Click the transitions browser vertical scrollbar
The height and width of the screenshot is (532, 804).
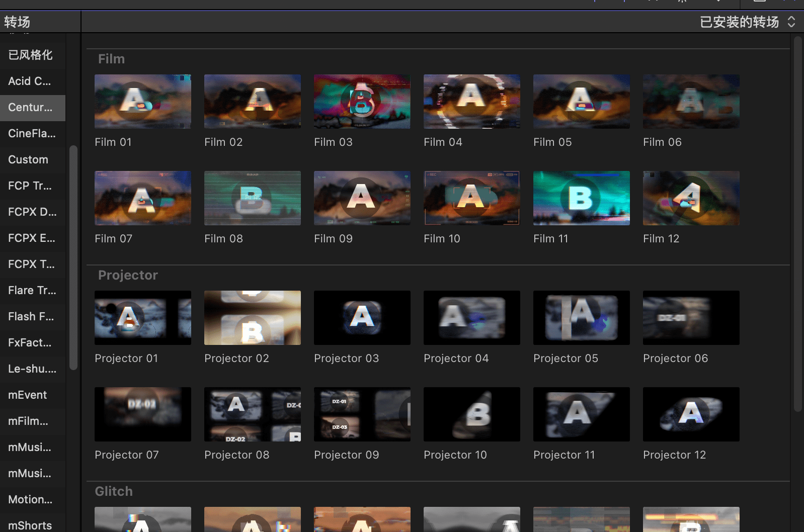(x=798, y=224)
